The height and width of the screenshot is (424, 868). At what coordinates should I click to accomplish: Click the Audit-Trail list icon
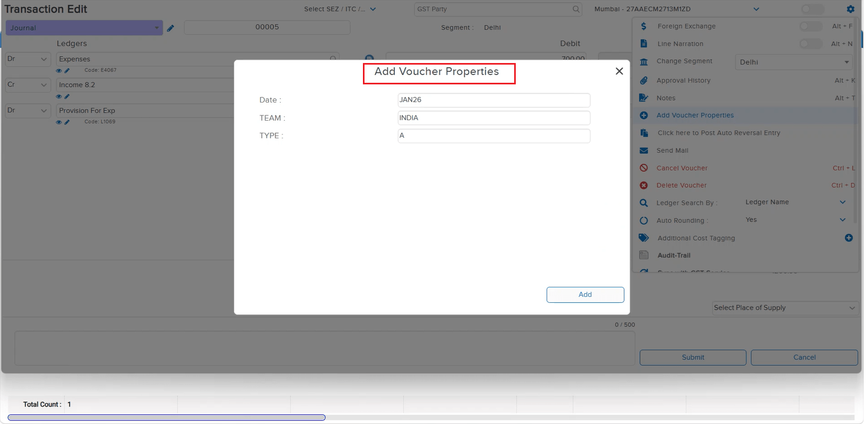pos(644,255)
